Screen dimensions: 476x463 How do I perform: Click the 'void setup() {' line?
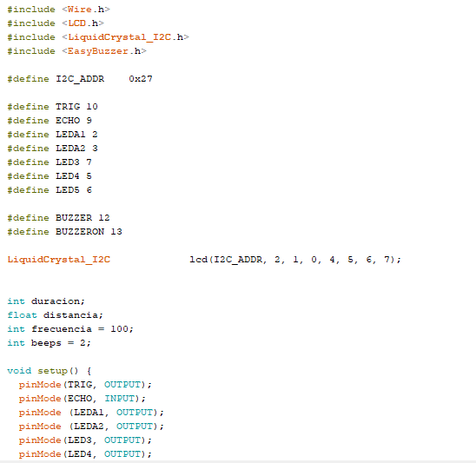pos(50,371)
